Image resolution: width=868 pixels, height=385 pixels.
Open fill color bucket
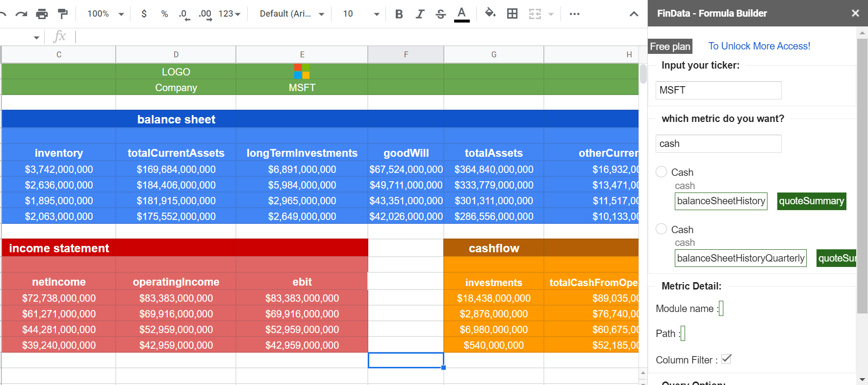490,13
